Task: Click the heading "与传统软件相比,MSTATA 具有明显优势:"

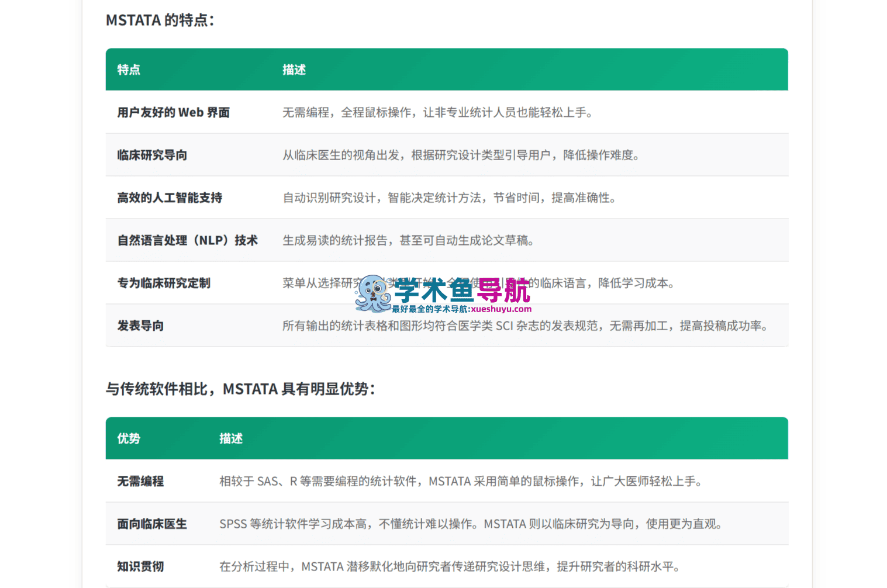Action: [241, 389]
